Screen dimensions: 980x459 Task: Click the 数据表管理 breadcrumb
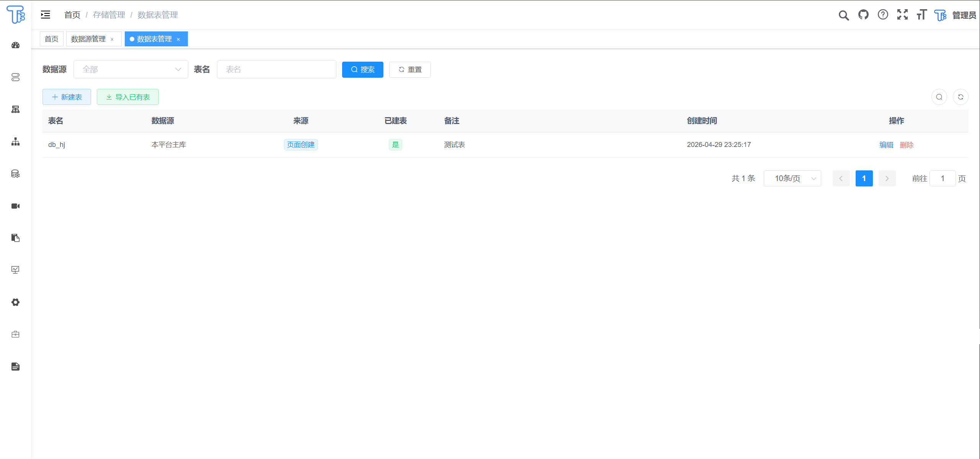(158, 15)
